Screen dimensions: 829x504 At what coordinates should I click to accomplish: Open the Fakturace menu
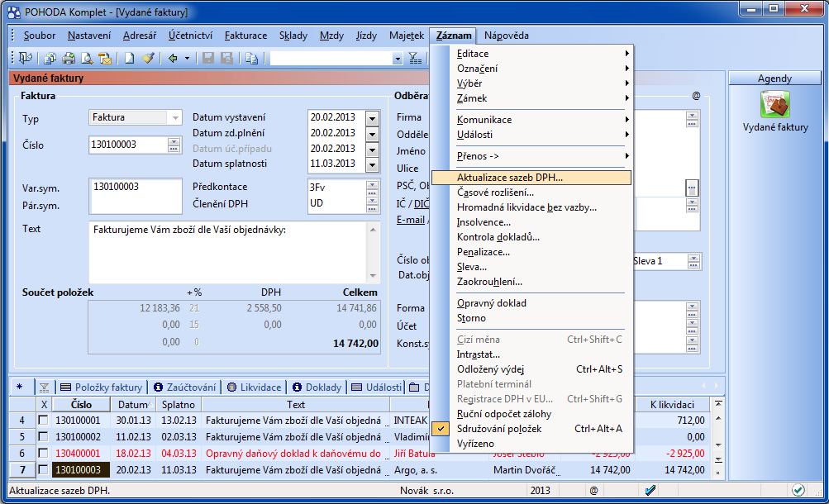click(x=245, y=36)
